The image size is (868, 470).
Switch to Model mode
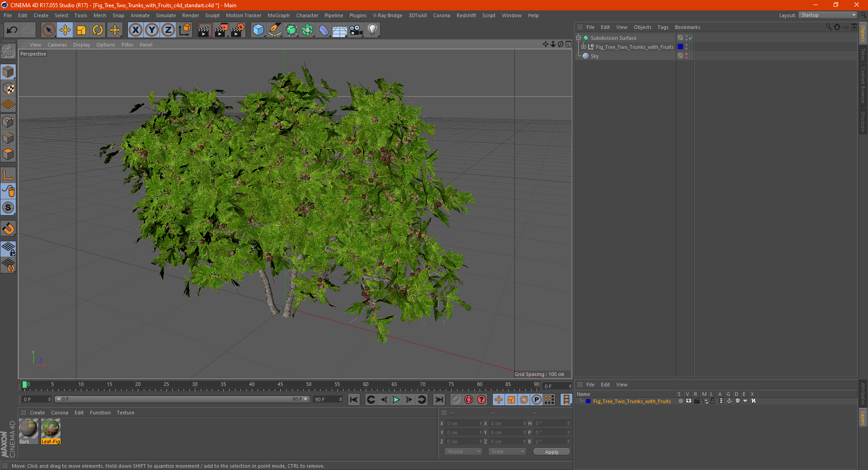tap(8, 72)
